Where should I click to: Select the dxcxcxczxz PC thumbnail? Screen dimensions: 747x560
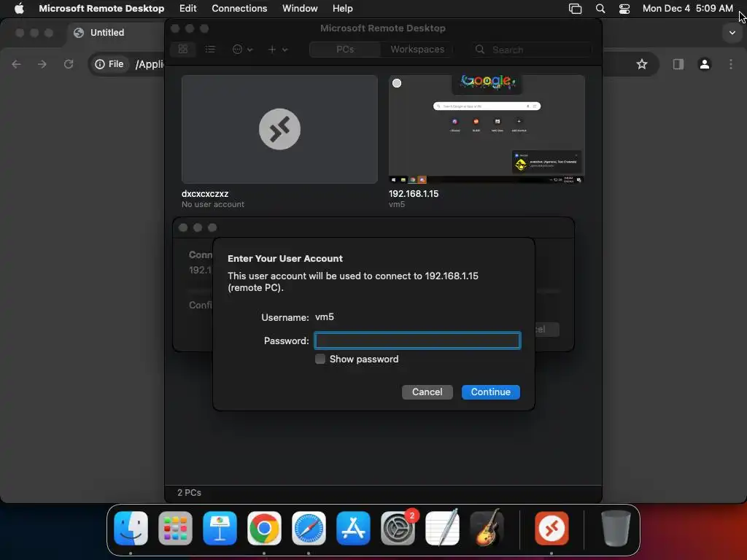[x=279, y=129]
